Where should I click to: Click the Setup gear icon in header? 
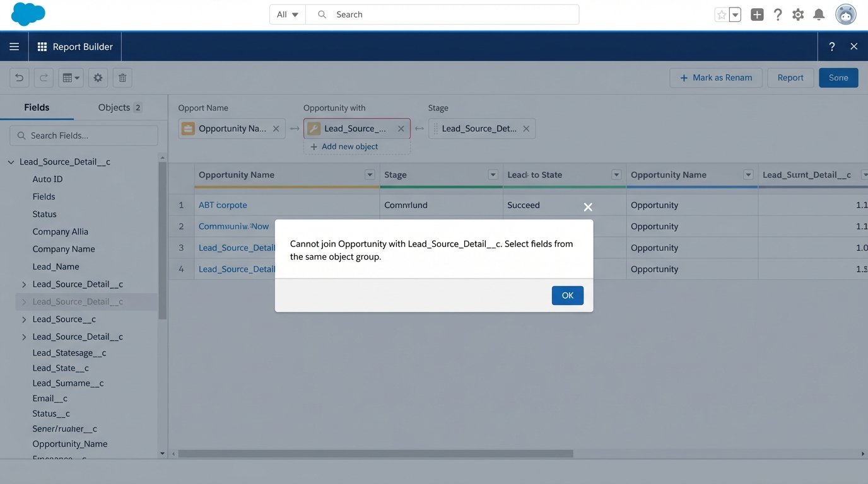[x=797, y=14]
